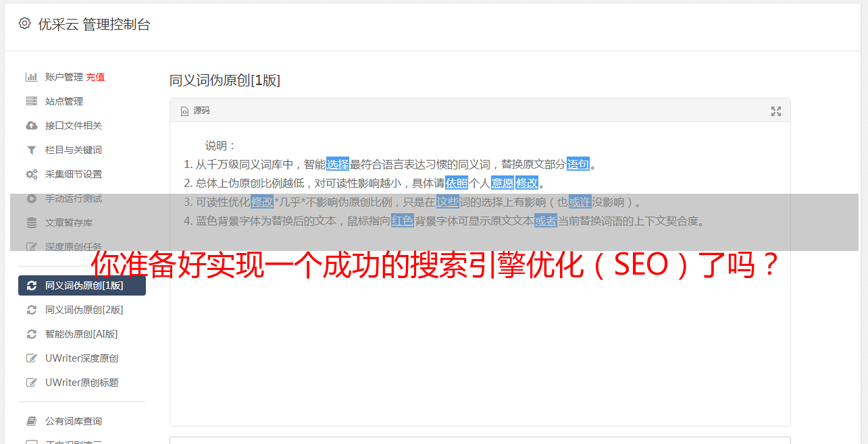Click the 优采云 管理控制台 title
The height and width of the screenshot is (444, 868).
click(x=94, y=24)
